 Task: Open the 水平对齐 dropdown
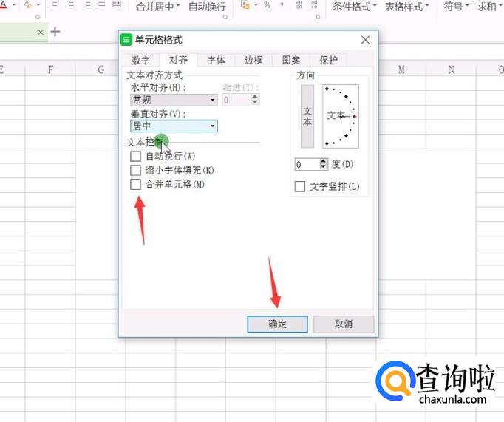tap(174, 100)
